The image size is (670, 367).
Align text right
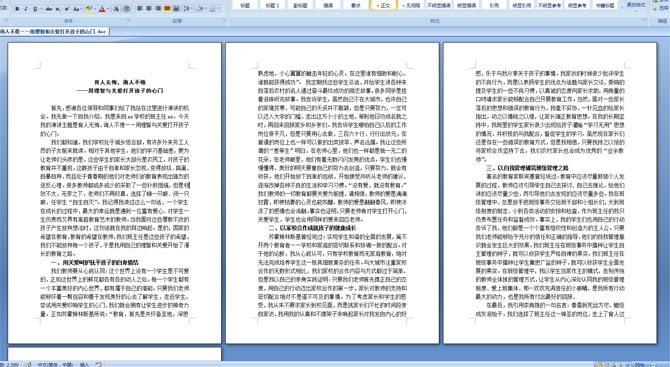point(158,8)
